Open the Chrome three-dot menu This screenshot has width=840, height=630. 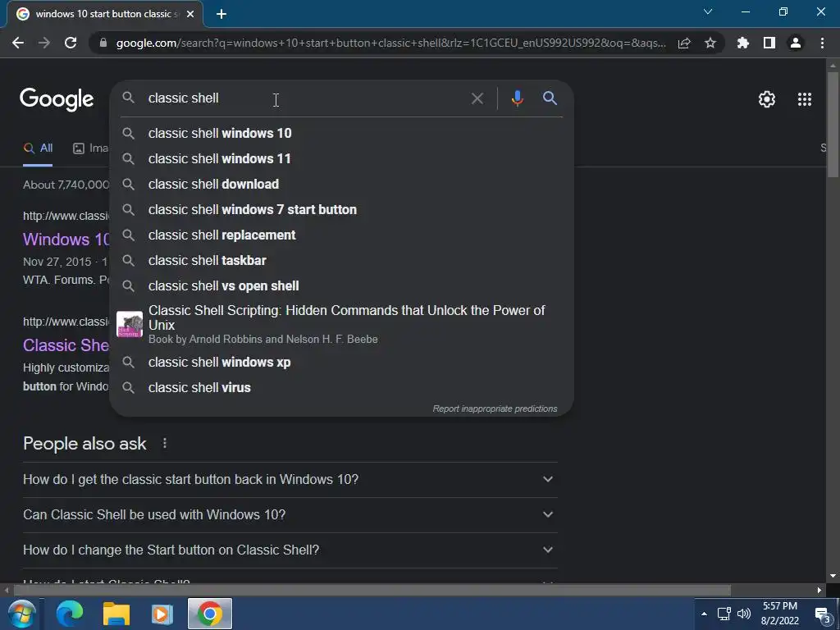(822, 43)
